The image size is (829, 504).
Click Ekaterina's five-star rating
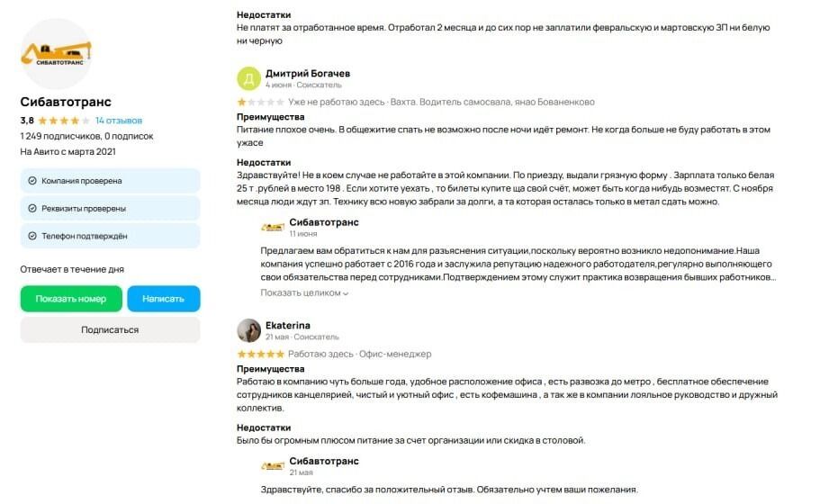[260, 354]
